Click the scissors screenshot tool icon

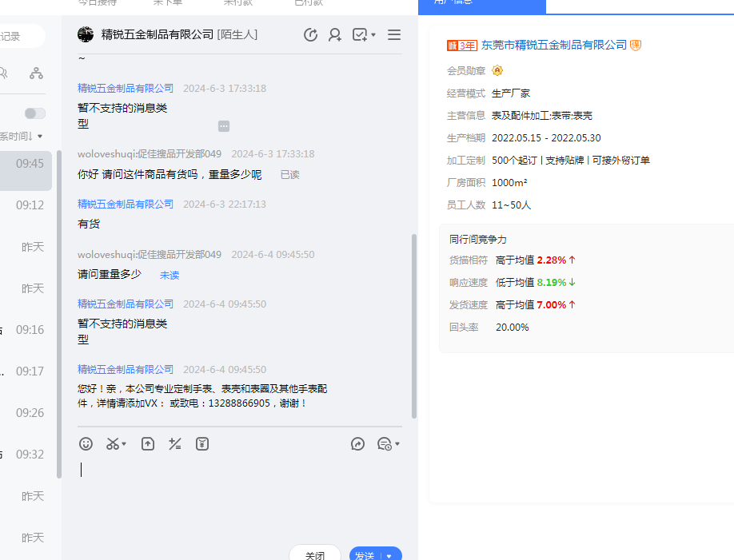click(113, 444)
